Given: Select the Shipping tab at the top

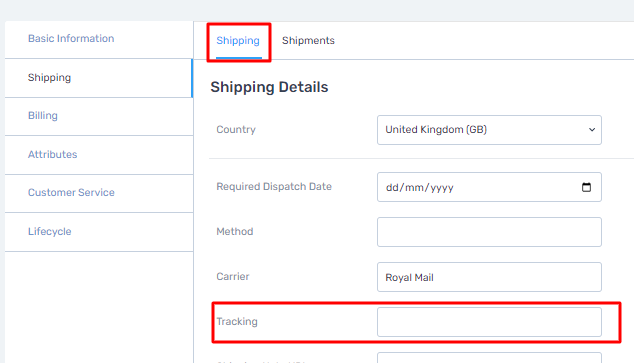Looking at the screenshot, I should point(238,40).
